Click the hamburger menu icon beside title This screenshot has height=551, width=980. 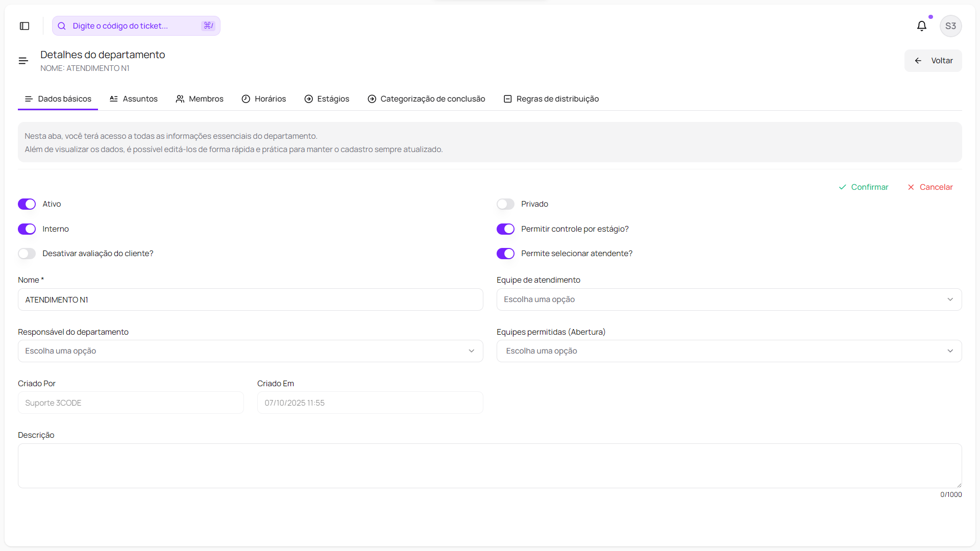coord(23,61)
